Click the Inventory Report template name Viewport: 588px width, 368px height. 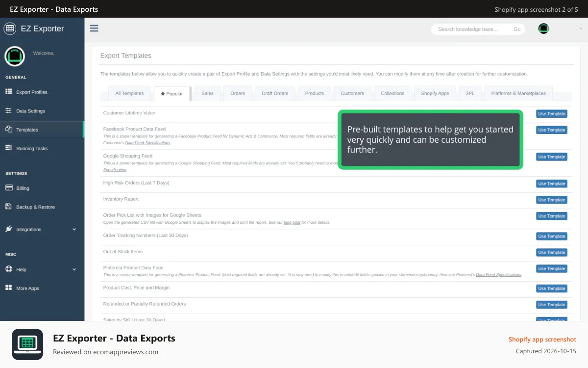(121, 199)
